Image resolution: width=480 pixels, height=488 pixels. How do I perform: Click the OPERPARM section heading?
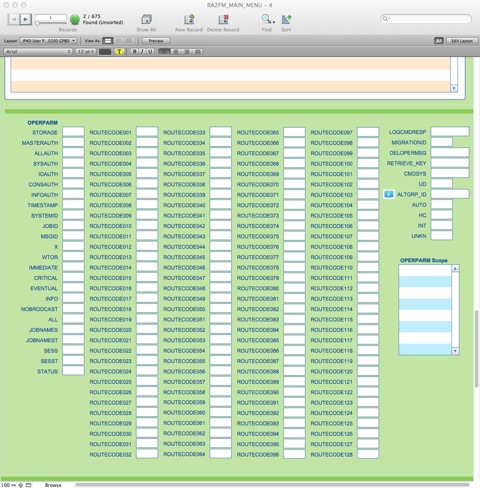43,122
